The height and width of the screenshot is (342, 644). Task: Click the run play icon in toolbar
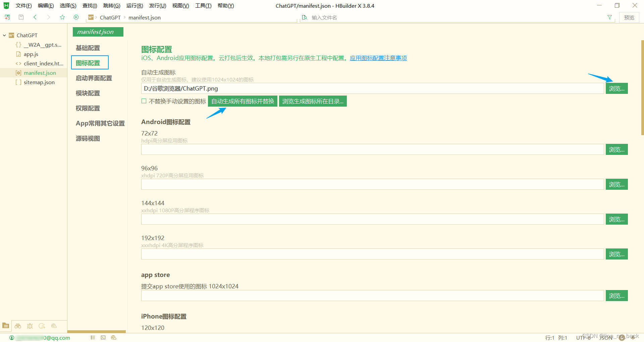tap(76, 17)
